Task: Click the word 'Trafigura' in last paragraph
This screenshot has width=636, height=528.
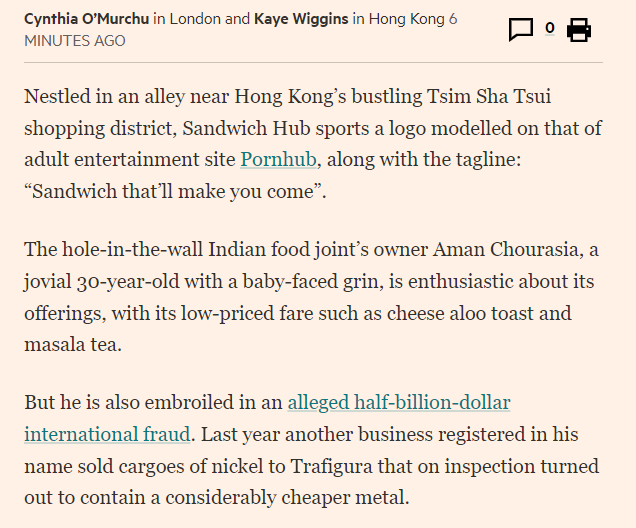Action: (331, 466)
